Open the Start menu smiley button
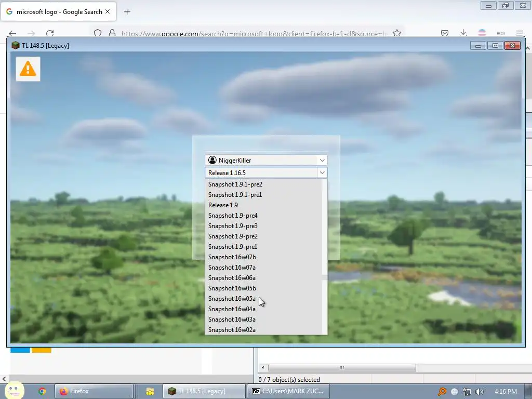Screen dimensions: 532x399 click(x=14, y=391)
